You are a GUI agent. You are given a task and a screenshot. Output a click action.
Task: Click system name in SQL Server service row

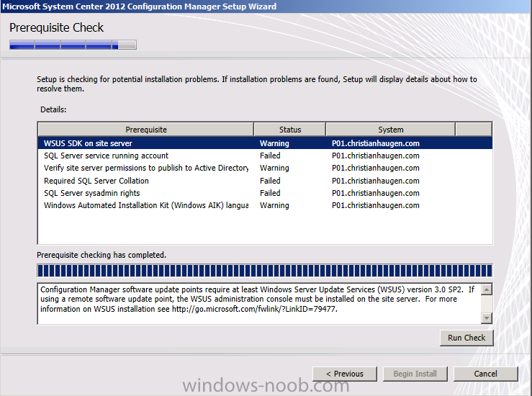pos(376,156)
